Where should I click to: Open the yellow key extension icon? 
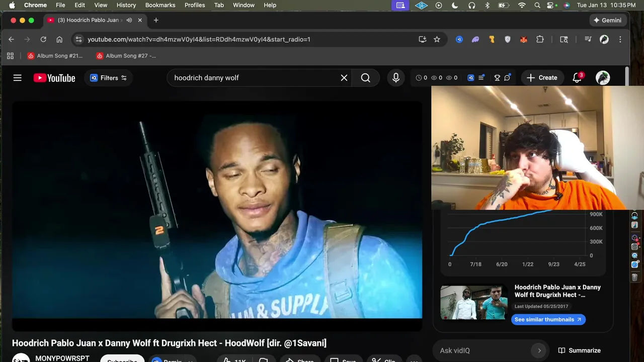pos(492,39)
